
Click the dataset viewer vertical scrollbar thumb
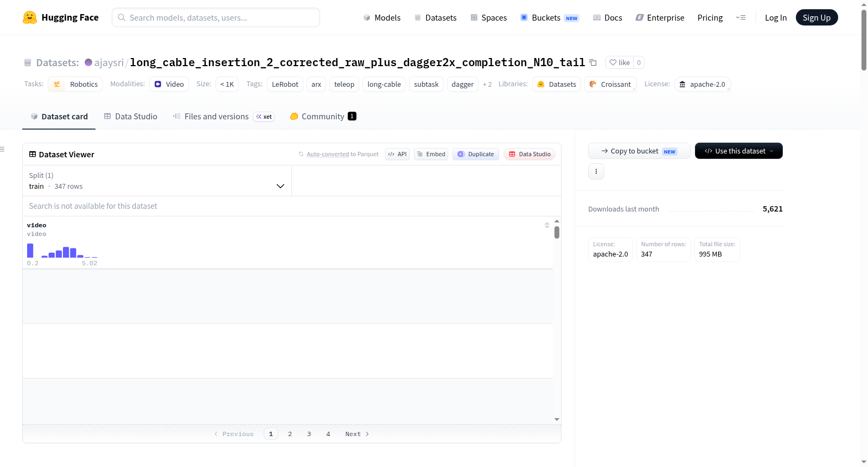[557, 232]
